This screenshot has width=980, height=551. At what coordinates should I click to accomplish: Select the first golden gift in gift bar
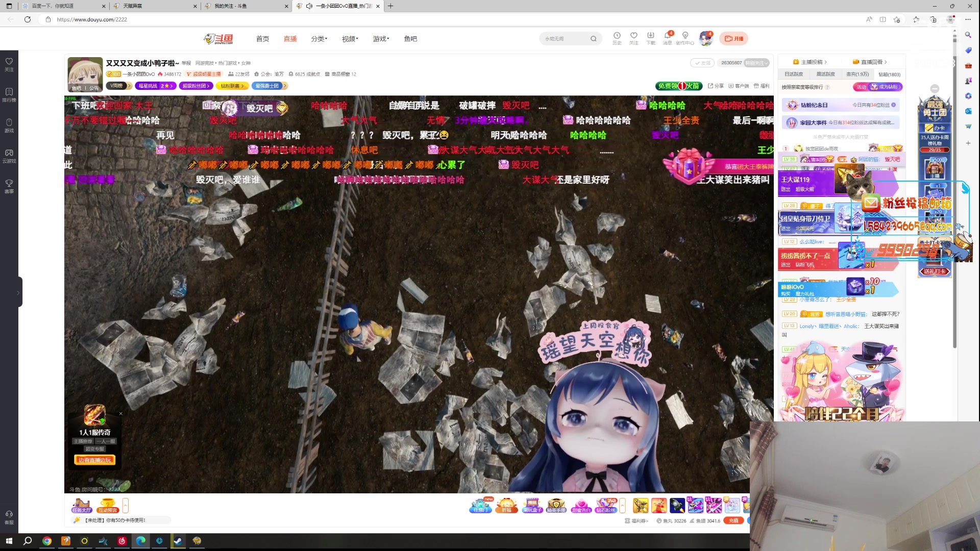pyautogui.click(x=640, y=506)
